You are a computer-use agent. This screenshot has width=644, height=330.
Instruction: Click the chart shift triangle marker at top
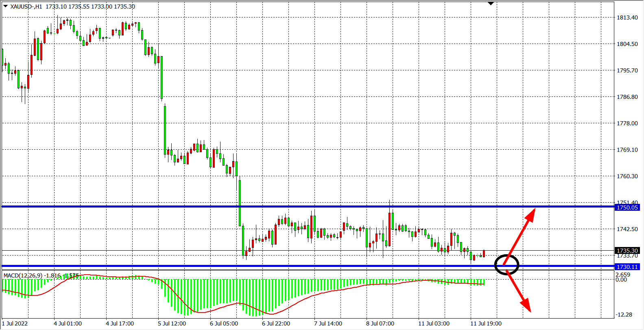pyautogui.click(x=491, y=3)
